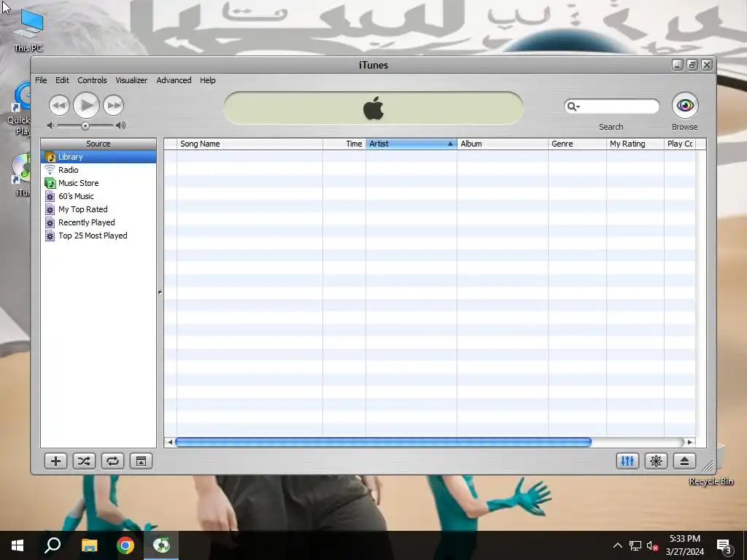The height and width of the screenshot is (560, 747).
Task: Click the scrollbar left arrow
Action: (169, 443)
